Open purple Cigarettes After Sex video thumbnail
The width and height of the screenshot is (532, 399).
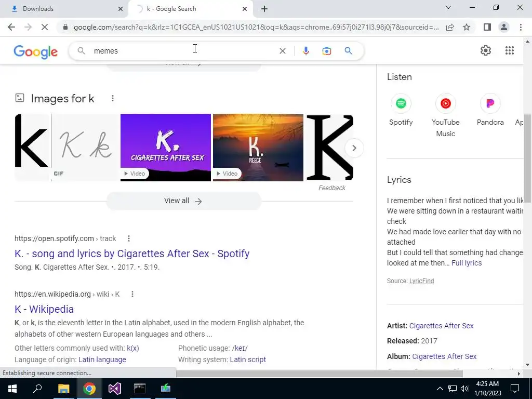(166, 148)
